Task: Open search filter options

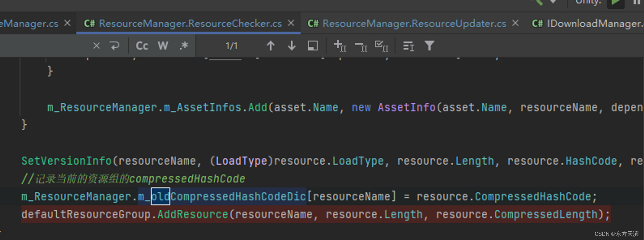Action: point(430,46)
